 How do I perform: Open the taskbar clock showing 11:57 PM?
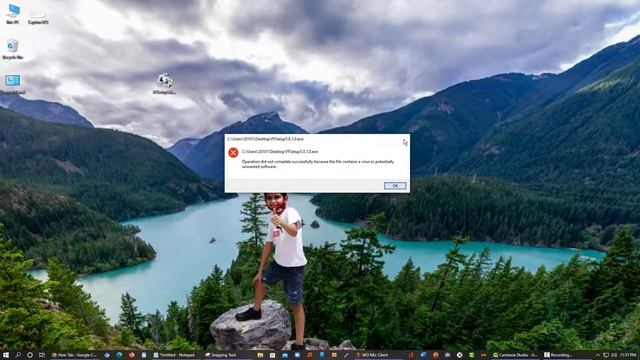coord(628,355)
